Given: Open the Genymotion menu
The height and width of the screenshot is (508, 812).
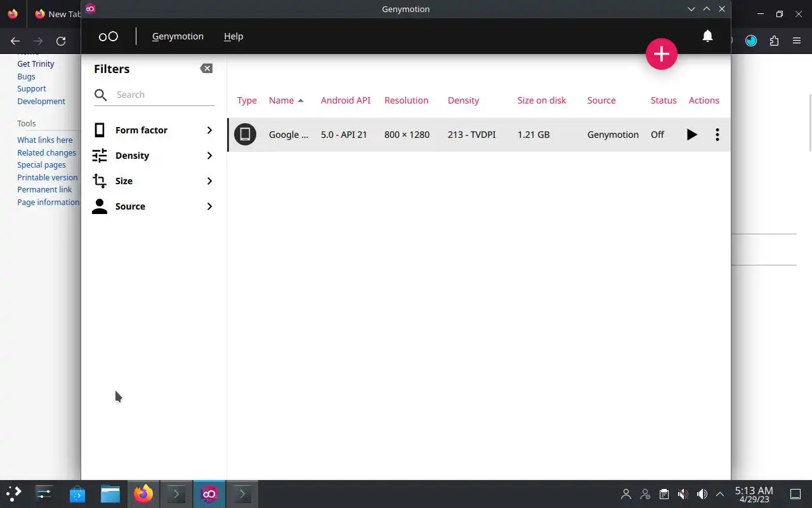Looking at the screenshot, I should tap(178, 36).
